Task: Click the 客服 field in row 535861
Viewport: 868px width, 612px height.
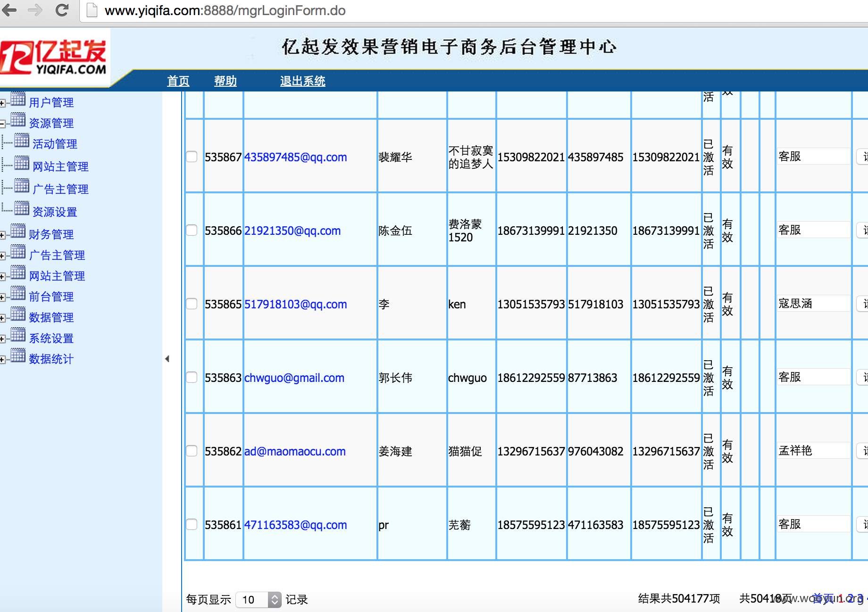Action: click(x=813, y=524)
